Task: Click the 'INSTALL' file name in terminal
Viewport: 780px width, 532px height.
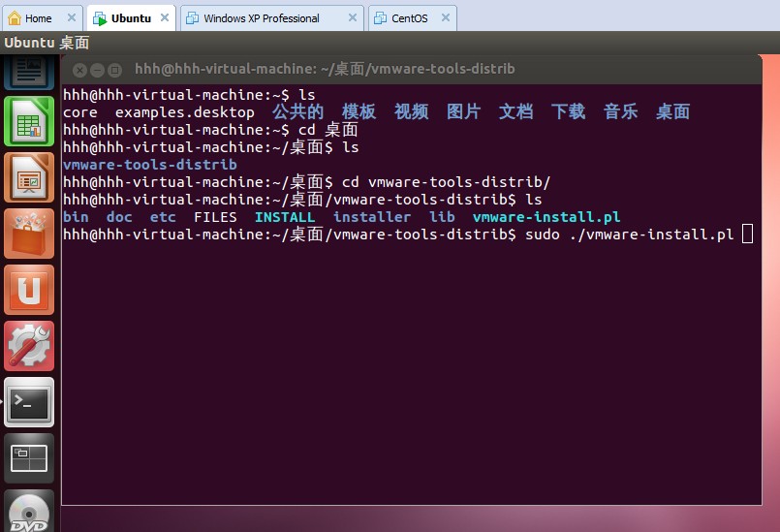Action: tap(285, 217)
